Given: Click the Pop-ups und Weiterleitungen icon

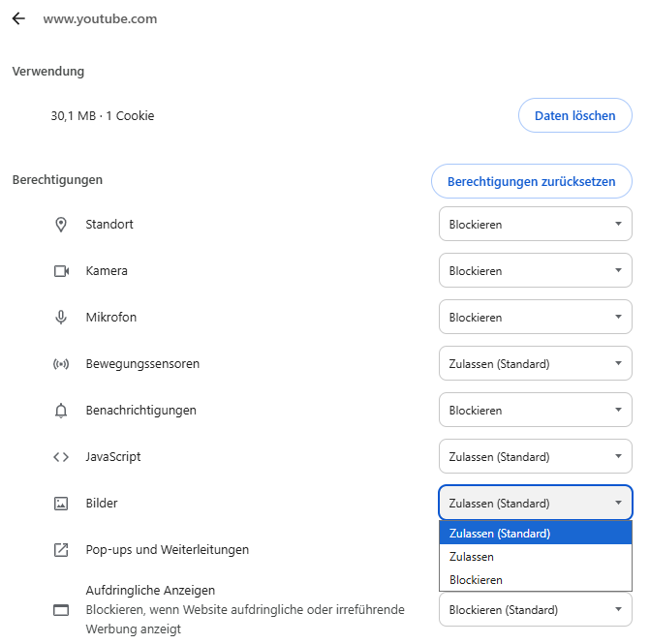Looking at the screenshot, I should pos(61,550).
